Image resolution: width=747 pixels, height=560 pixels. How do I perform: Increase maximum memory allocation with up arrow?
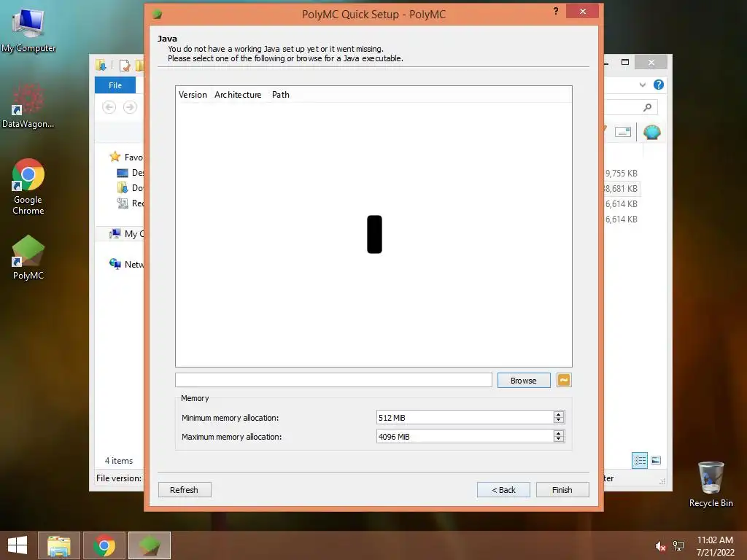click(559, 433)
